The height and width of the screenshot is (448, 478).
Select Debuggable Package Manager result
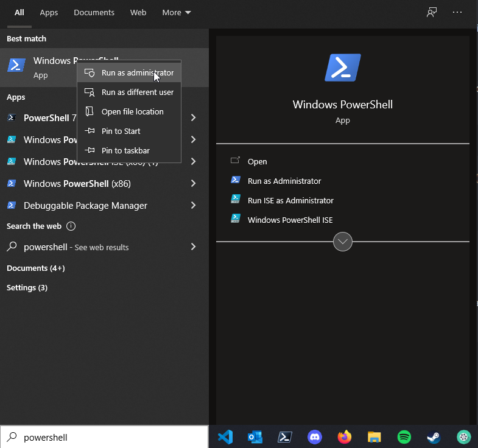(x=104, y=205)
